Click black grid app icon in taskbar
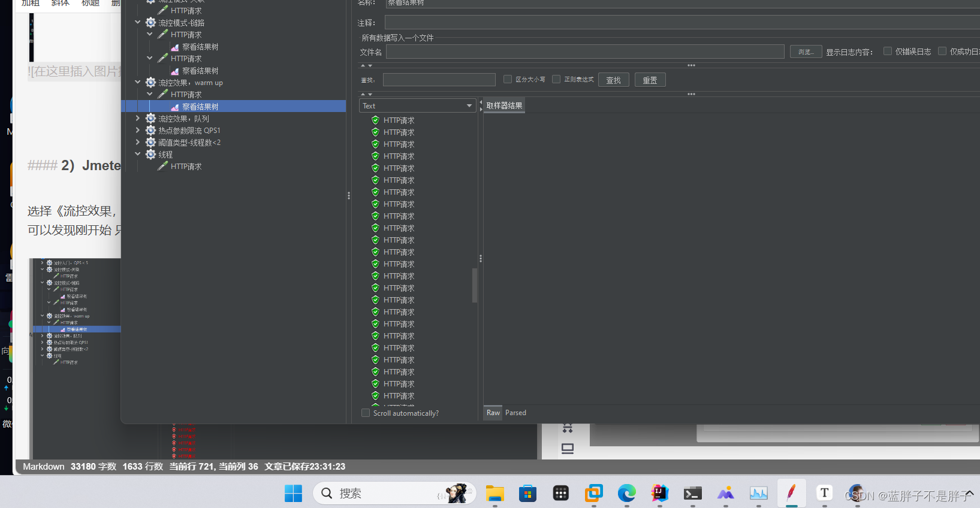Image resolution: width=980 pixels, height=508 pixels. (x=561, y=493)
